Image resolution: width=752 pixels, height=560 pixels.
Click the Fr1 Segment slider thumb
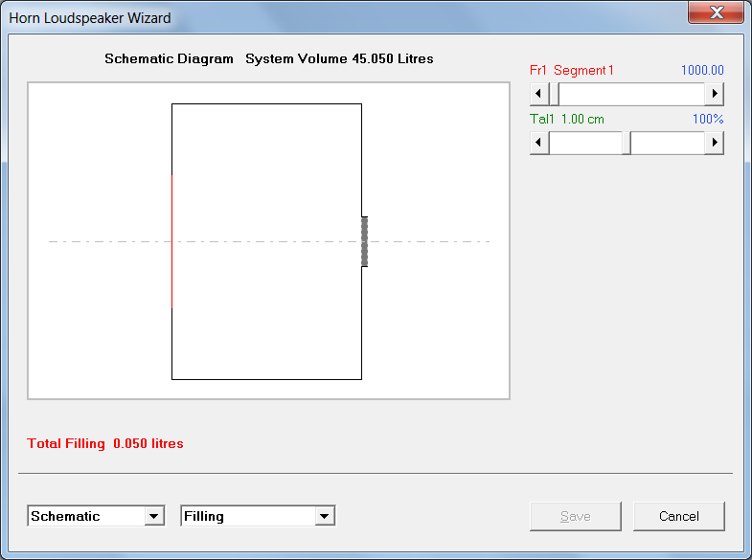555,94
